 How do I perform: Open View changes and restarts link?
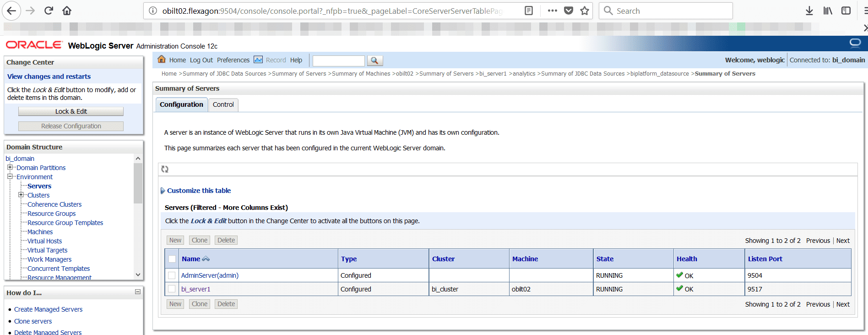pos(49,77)
